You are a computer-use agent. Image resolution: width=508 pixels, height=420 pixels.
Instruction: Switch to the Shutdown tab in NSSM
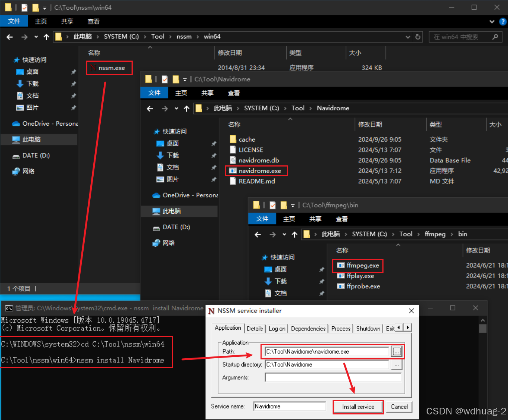[368, 329]
